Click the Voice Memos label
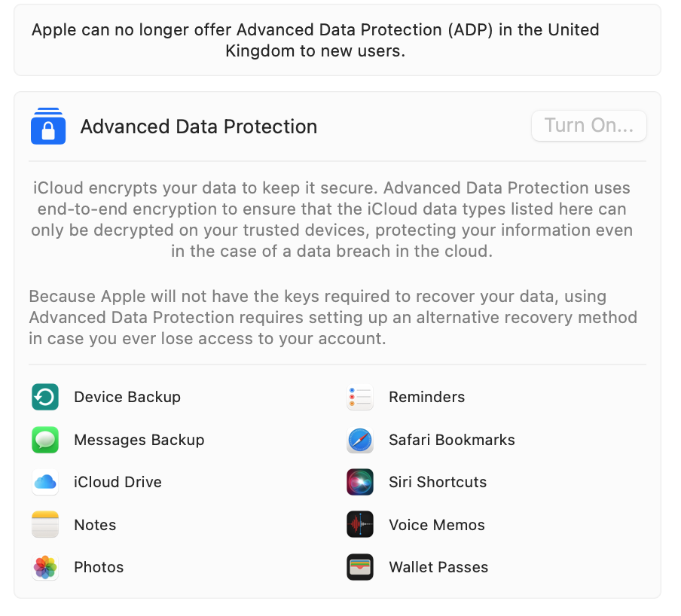 click(437, 525)
